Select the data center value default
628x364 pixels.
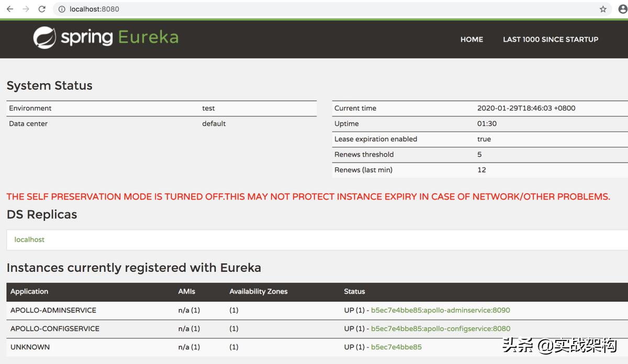coord(214,123)
